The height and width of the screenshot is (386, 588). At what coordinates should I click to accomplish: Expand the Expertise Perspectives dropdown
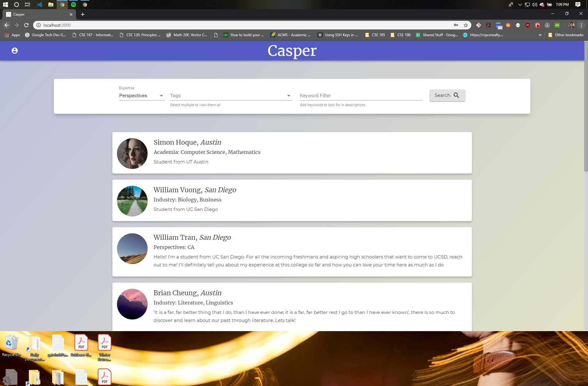coord(141,96)
